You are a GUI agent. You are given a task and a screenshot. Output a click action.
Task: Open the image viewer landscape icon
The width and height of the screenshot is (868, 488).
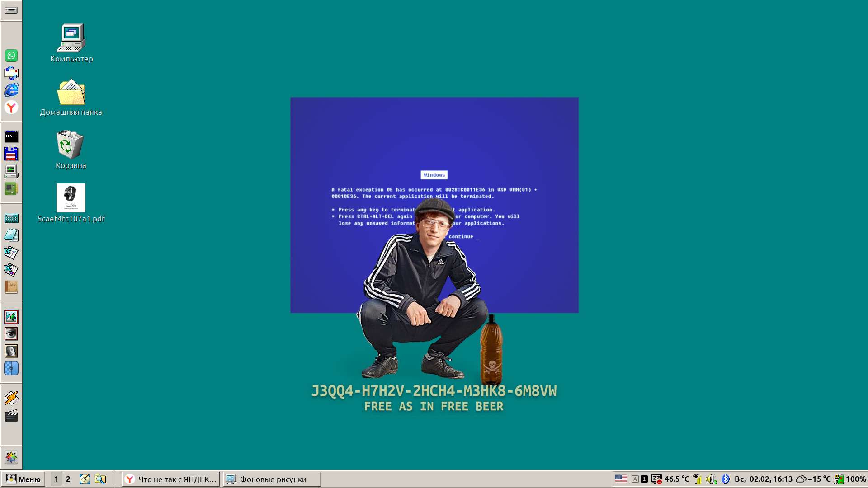(11, 317)
